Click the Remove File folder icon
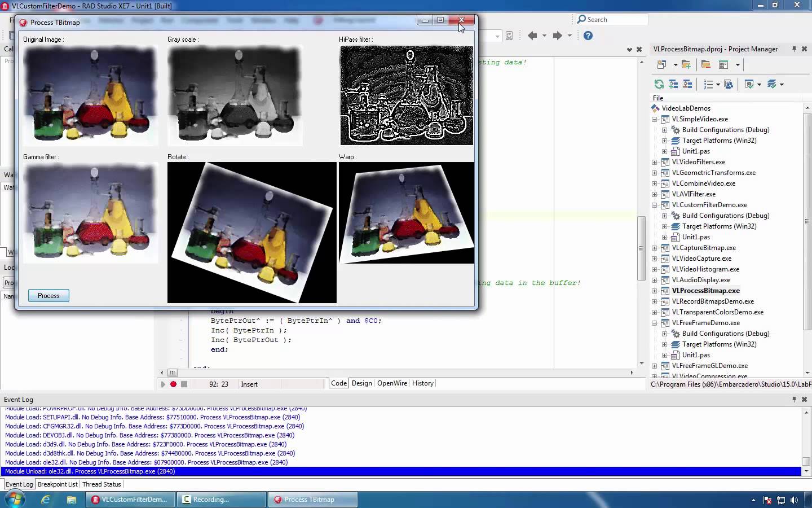 coord(705,64)
